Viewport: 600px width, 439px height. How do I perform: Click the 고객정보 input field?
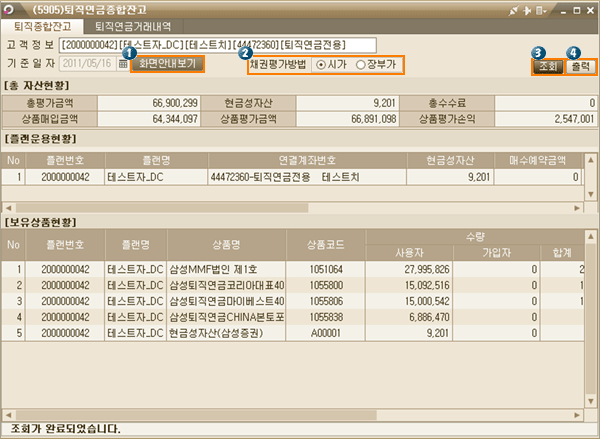tap(217, 45)
